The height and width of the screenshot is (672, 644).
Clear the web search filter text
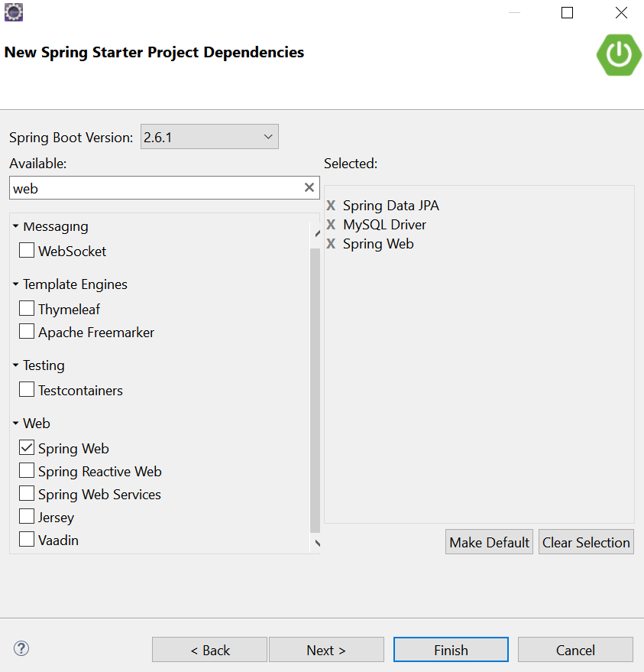[309, 187]
